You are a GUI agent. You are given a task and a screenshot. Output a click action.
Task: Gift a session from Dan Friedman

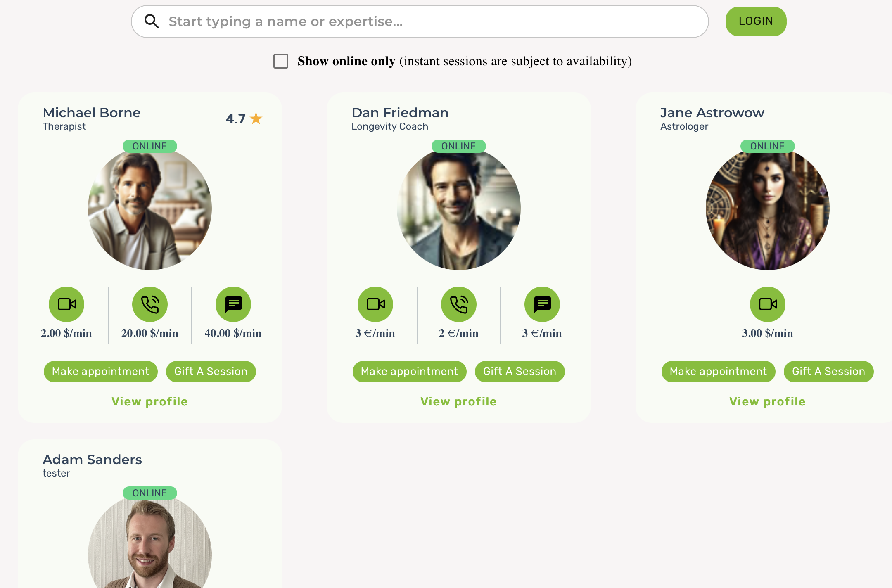pyautogui.click(x=520, y=372)
